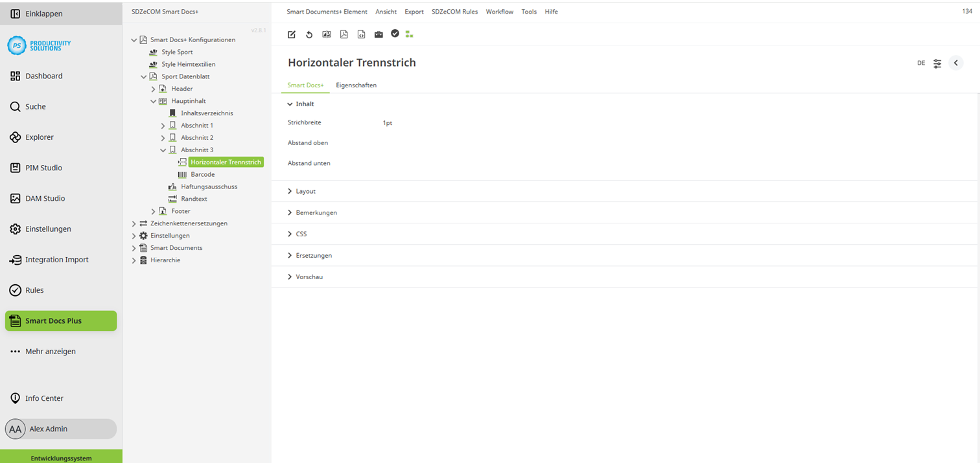The image size is (980, 463).
Task: Expand the Smart Documents tree node
Action: pyautogui.click(x=134, y=247)
